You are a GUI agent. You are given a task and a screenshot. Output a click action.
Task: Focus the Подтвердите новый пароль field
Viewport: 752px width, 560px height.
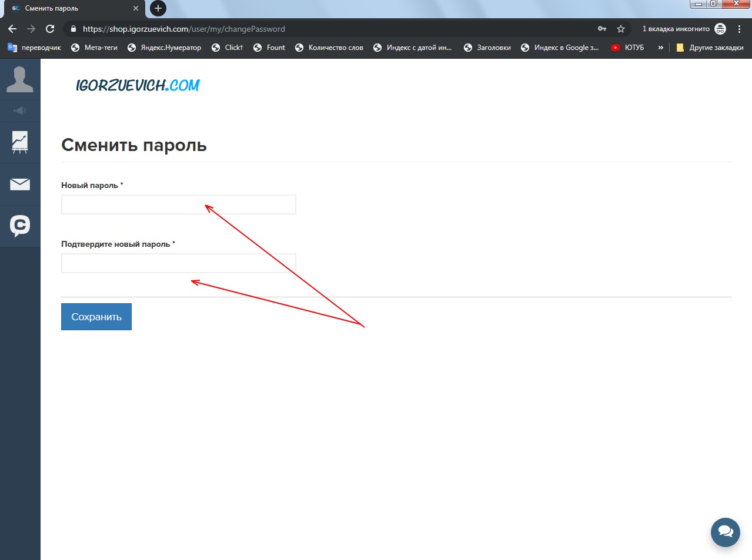tap(179, 263)
